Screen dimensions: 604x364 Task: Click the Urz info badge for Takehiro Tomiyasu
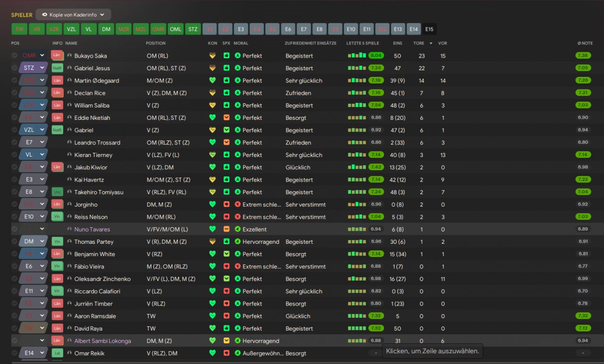(x=57, y=192)
